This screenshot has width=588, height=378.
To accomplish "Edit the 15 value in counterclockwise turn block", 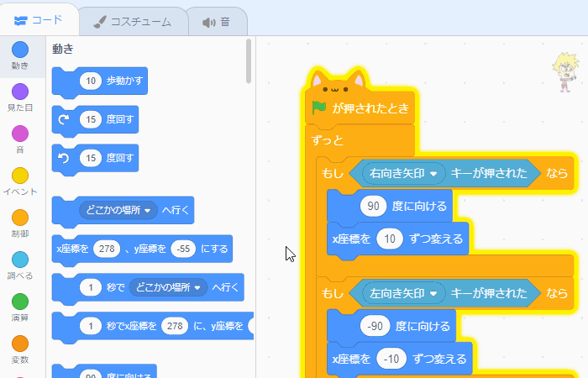I will (91, 158).
